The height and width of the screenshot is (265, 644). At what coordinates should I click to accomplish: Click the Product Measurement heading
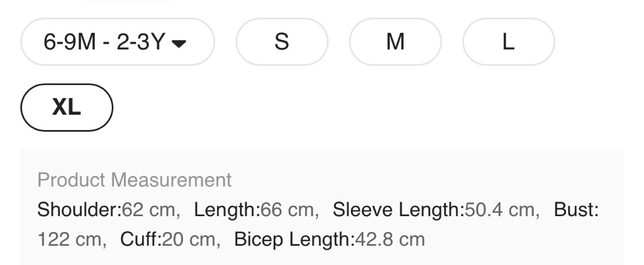point(135,180)
